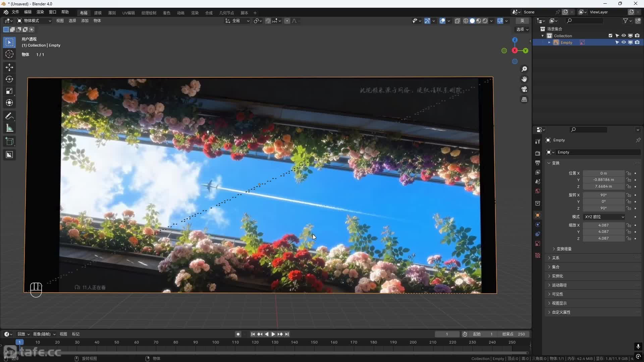This screenshot has height=362, width=644.
Task: Click the 3D Cursor tool
Action: (x=9, y=54)
